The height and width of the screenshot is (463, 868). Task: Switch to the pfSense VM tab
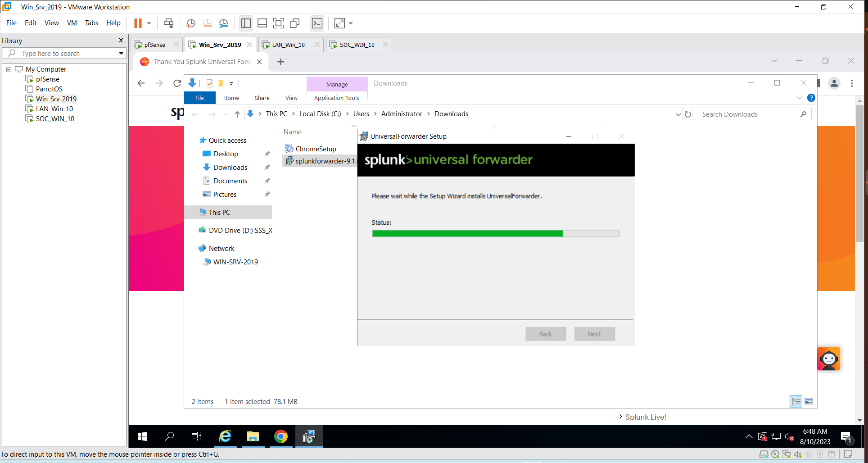[x=154, y=45]
